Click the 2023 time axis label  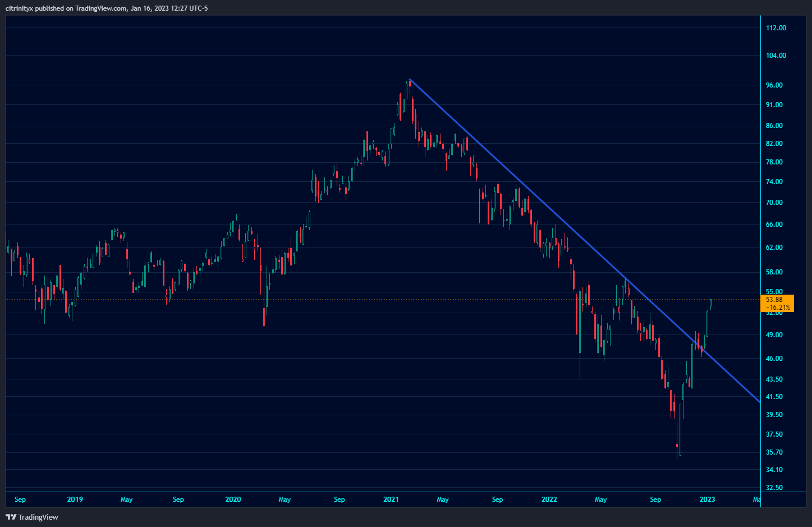click(x=707, y=499)
